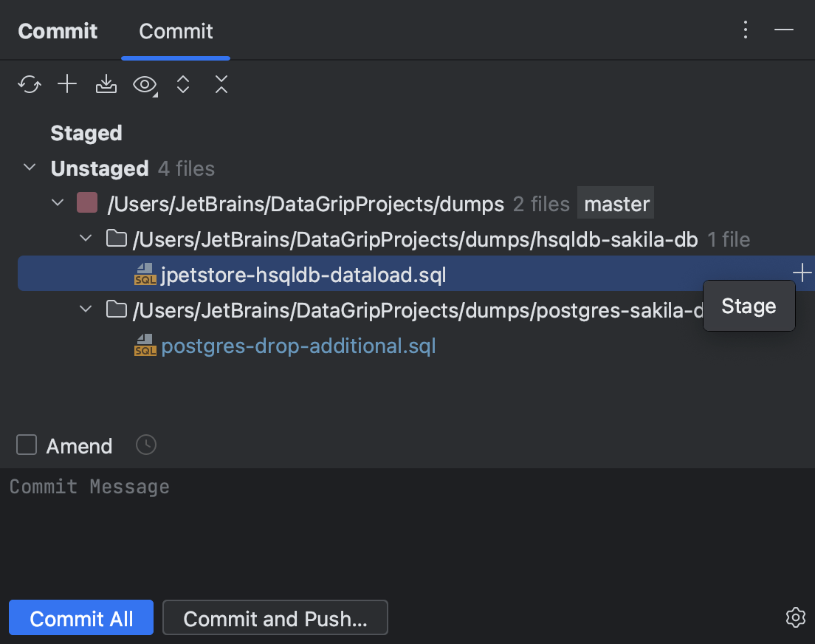The height and width of the screenshot is (644, 815).
Task: Open the vertical ellipsis menu
Action: [745, 30]
